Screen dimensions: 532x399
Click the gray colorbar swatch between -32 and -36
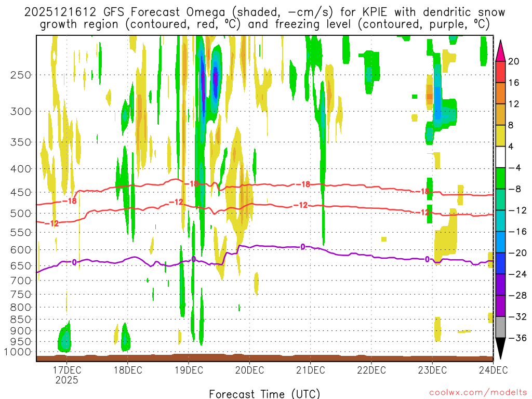500,327
